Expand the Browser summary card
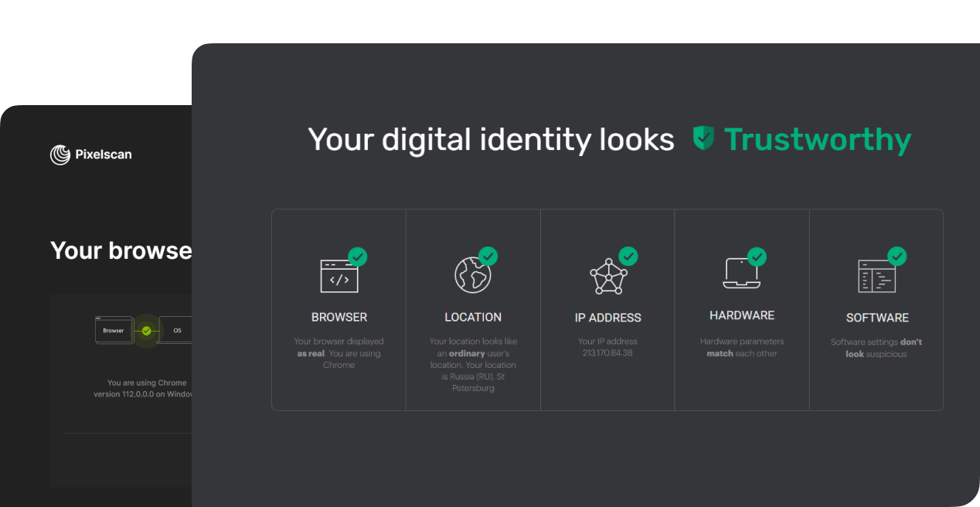Screen dimensions: 980x507 339,309
